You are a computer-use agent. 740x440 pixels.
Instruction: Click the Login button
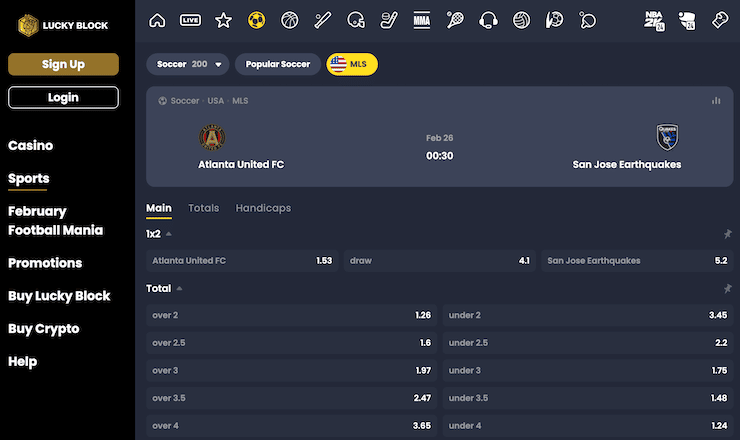(63, 97)
